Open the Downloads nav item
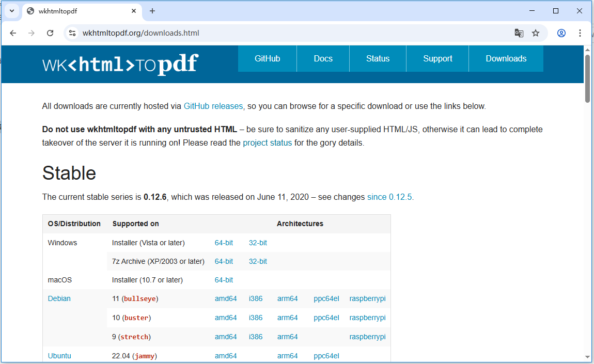The width and height of the screenshot is (594, 364). [506, 58]
